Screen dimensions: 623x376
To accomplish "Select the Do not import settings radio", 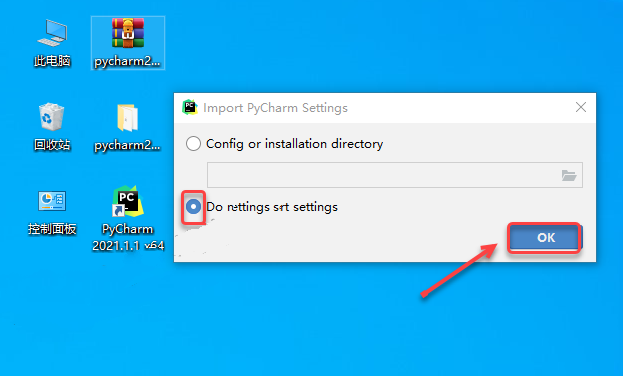I will pos(193,207).
